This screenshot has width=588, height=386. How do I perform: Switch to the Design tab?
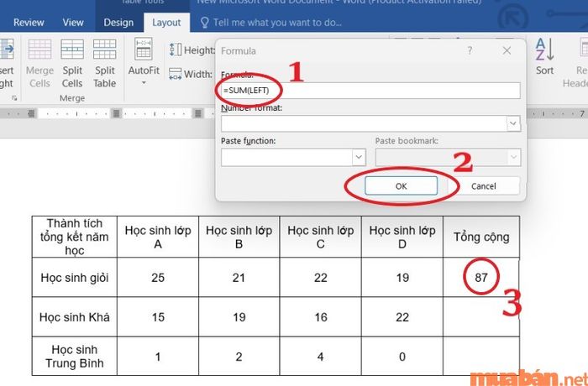[118, 23]
